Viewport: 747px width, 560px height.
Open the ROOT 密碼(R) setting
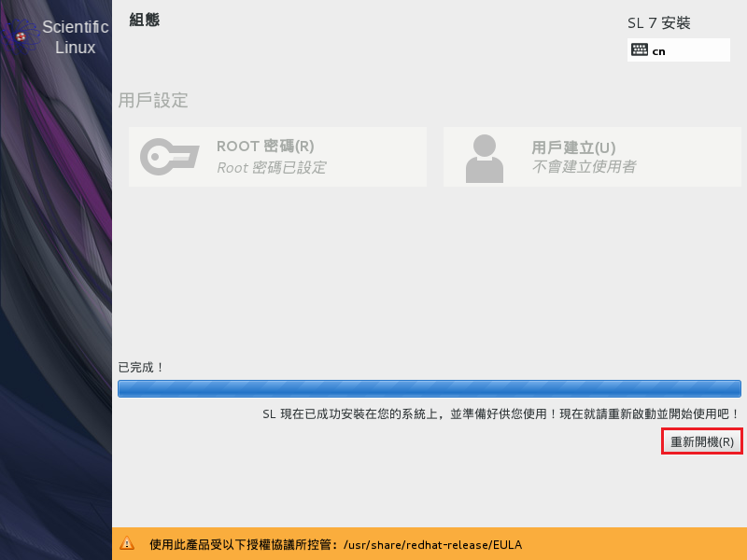coord(277,157)
